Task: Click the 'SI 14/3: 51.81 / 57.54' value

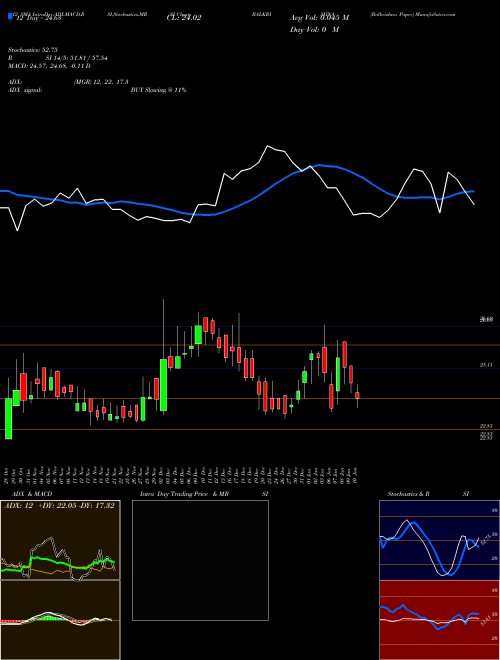Action: pos(77,58)
